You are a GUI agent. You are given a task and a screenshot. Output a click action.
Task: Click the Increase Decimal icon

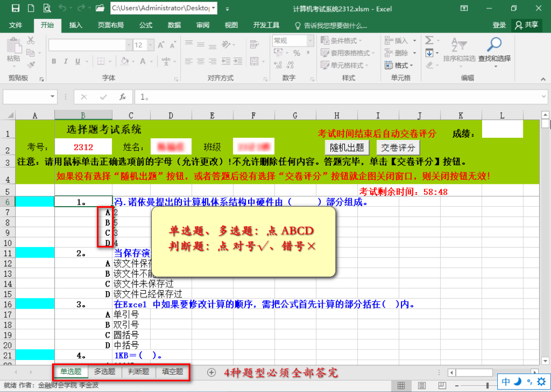pos(278,65)
